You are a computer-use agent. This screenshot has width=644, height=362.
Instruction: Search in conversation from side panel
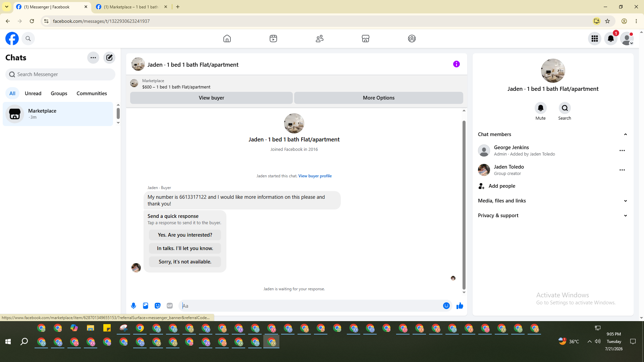565,108
